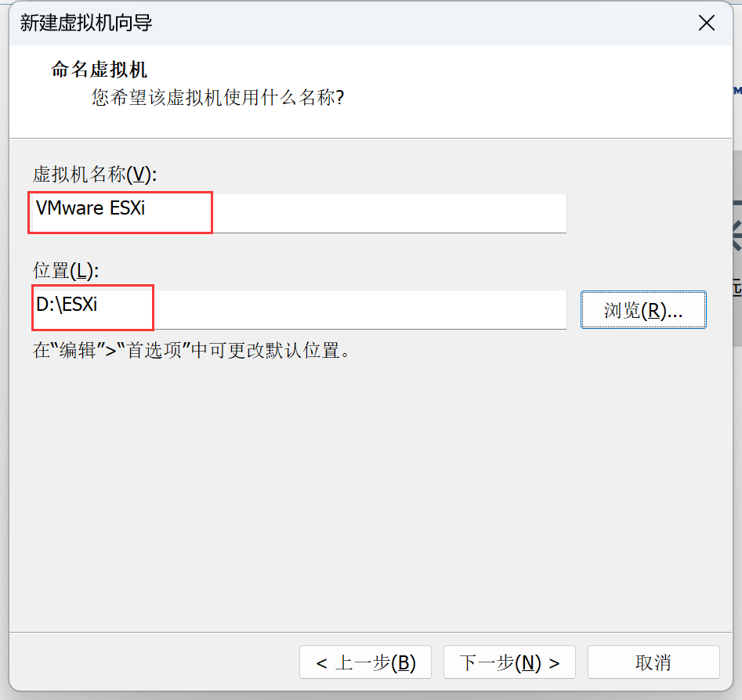Click the 虚拟机名称(V): label
Screen dimensions: 742x700
95,175
